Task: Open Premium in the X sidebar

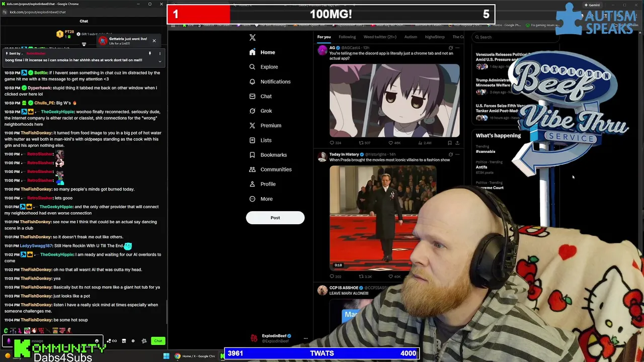Action: 265,125
